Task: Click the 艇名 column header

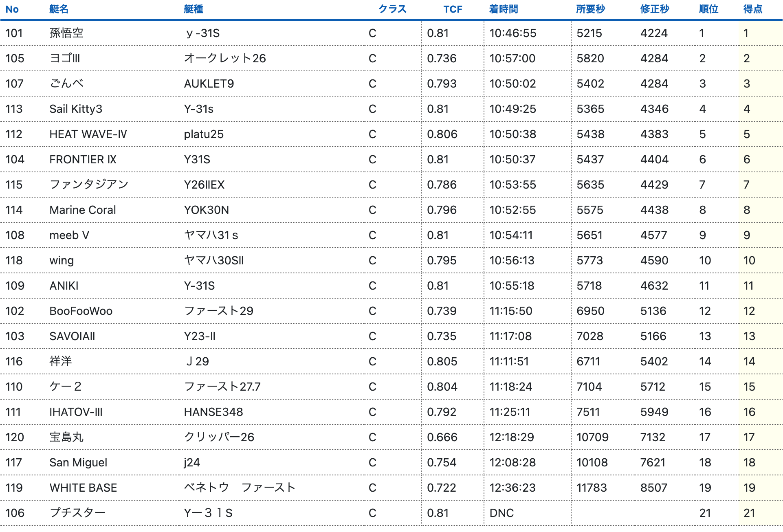Action: (59, 9)
